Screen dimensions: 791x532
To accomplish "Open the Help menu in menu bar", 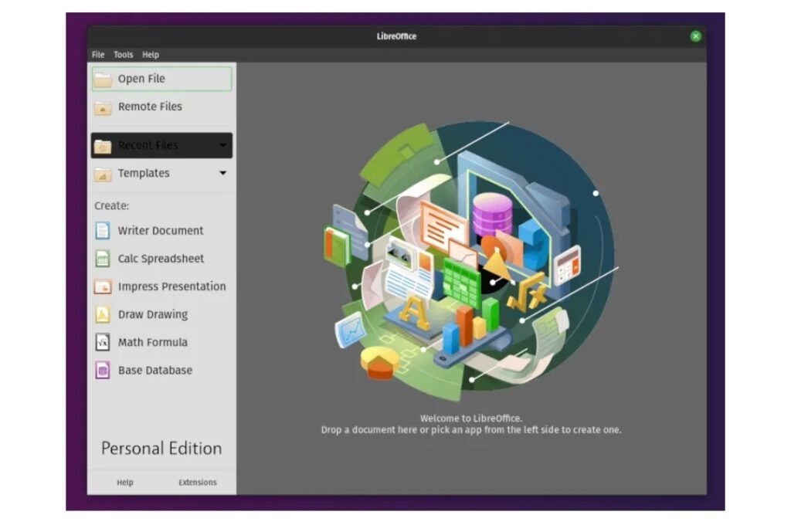I will click(x=151, y=55).
